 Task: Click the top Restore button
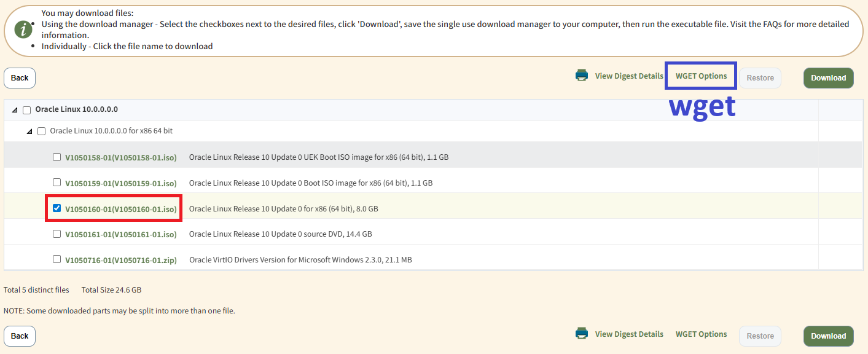click(x=760, y=78)
